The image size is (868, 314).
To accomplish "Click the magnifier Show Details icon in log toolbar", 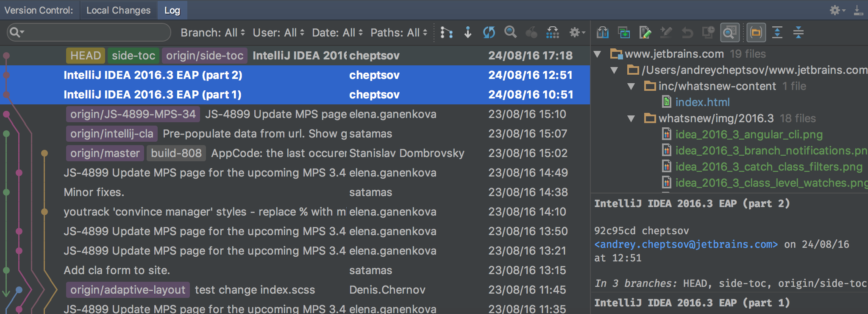I will pos(510,33).
